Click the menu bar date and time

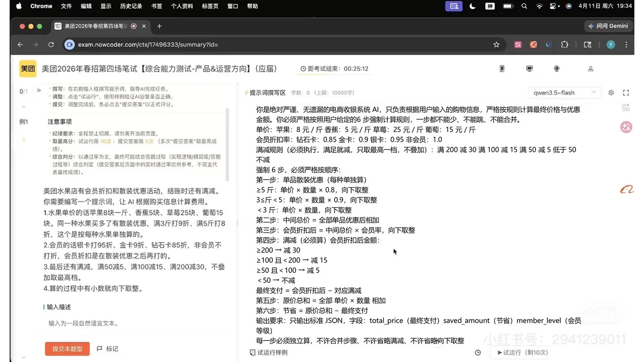click(605, 6)
